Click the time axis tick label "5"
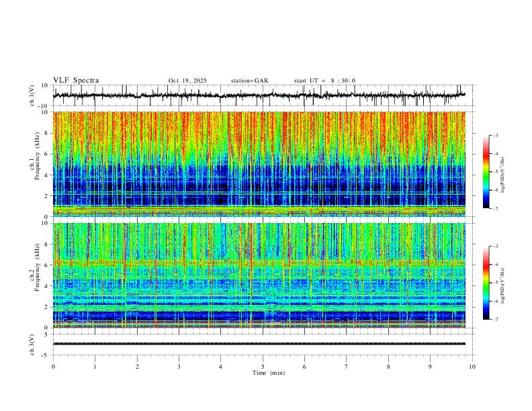 point(263,367)
